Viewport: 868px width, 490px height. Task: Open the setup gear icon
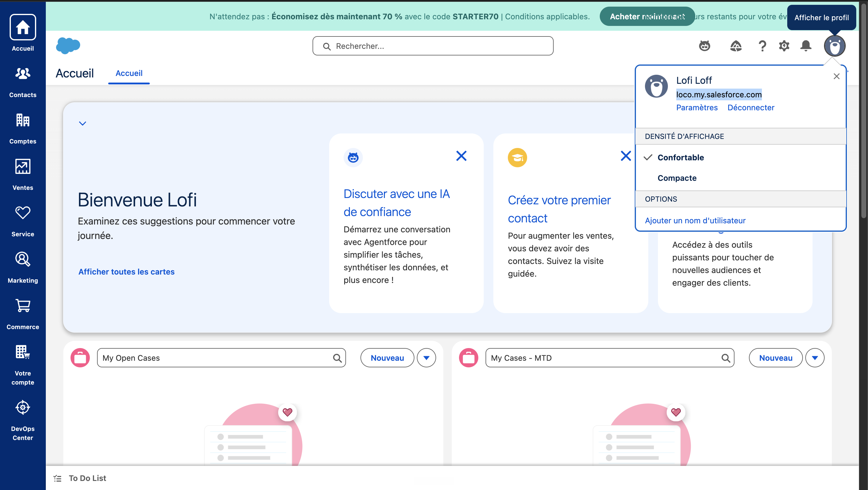click(x=784, y=46)
